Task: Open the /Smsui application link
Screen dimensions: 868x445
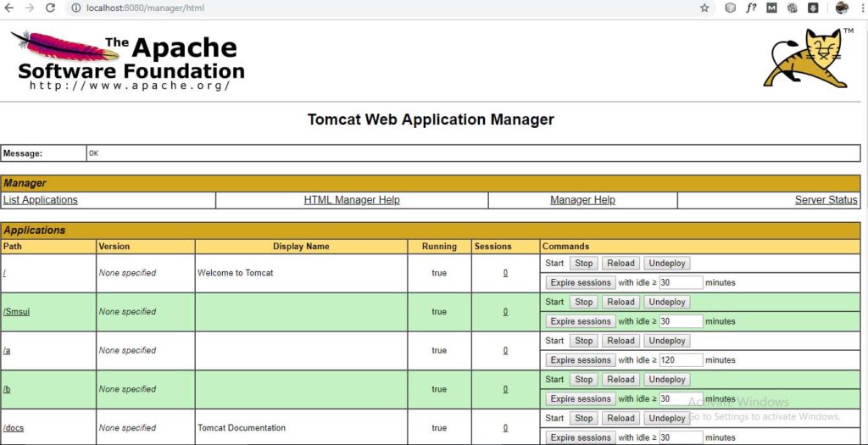Action: click(x=17, y=312)
